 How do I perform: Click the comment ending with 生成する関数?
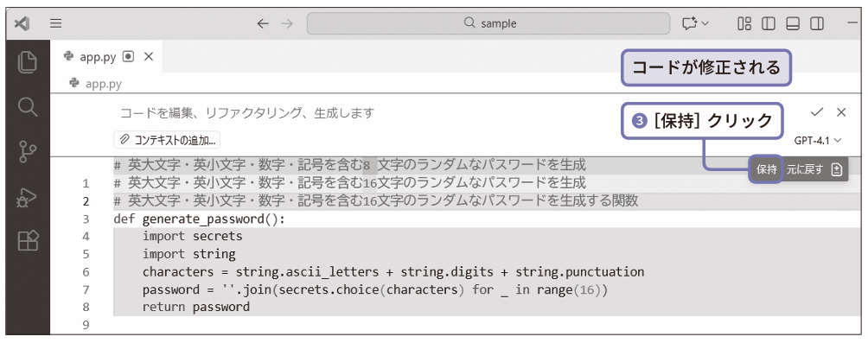376,201
